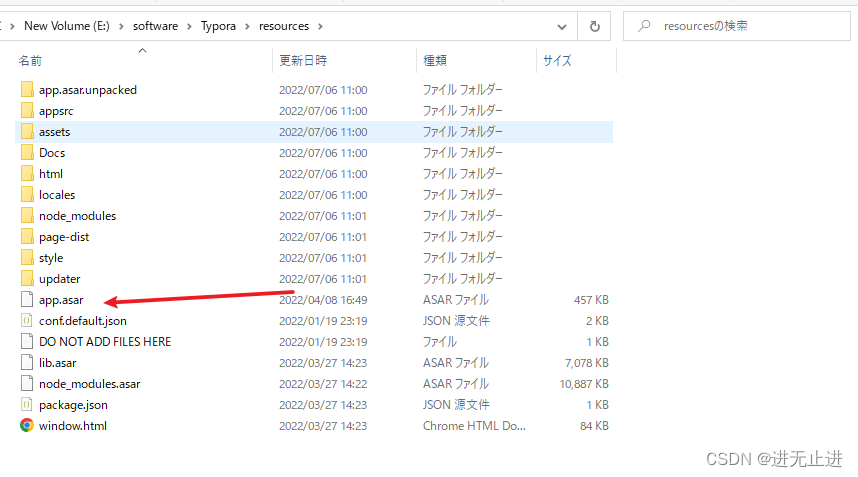Click the resources breadcrumb
Viewport: 858px width, 477px height.
point(284,26)
